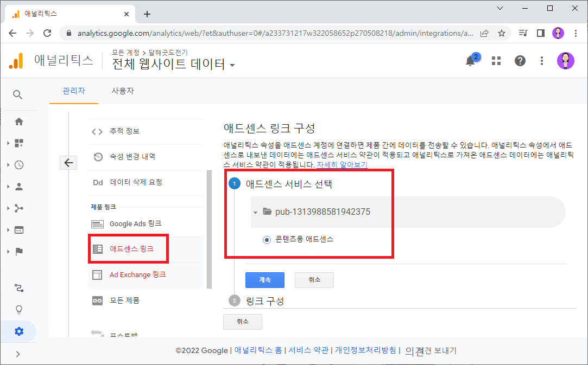This screenshot has height=365, width=588.
Task: Go to Home in left sidebar
Action: 19,121
